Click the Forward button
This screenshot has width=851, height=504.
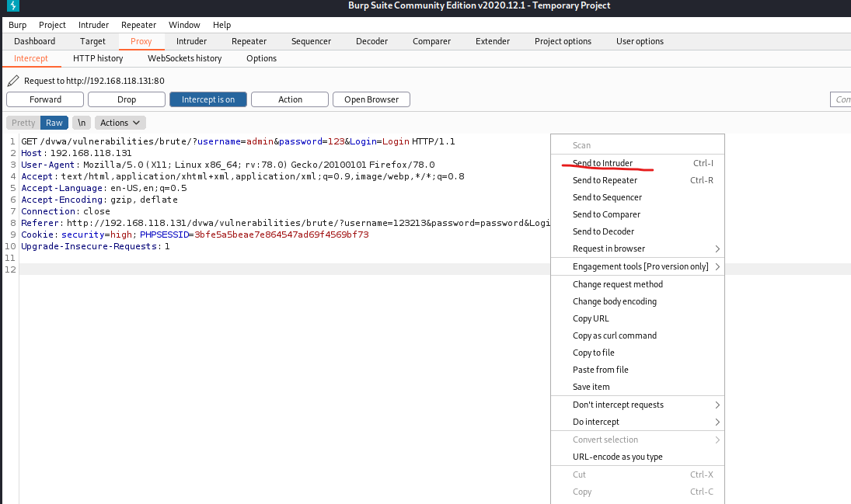tap(45, 99)
